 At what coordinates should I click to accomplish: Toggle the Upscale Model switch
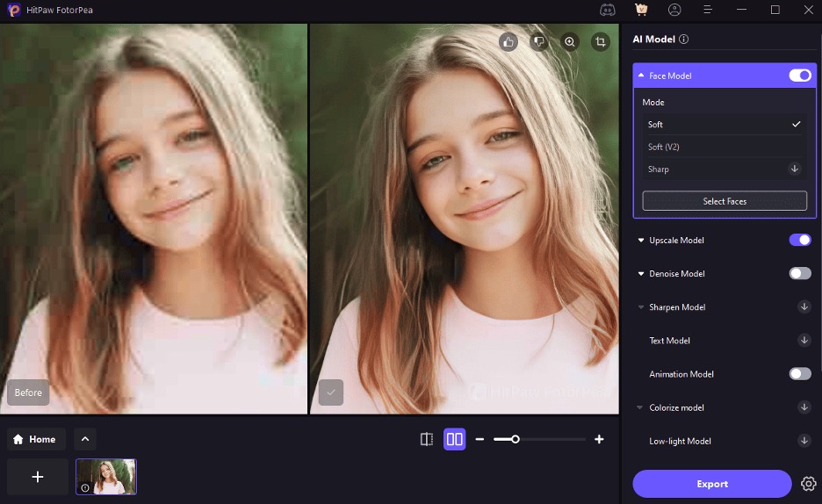(800, 240)
